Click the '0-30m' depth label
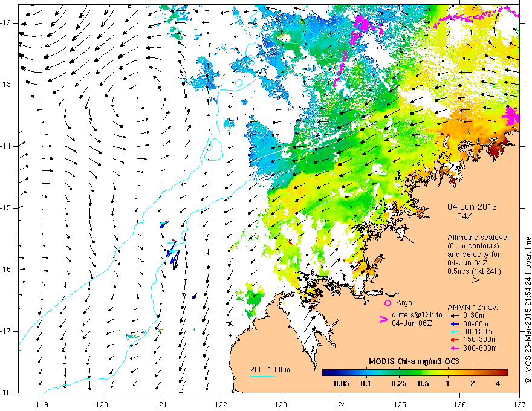Viewport: 532px width, 411px height. tap(473, 316)
